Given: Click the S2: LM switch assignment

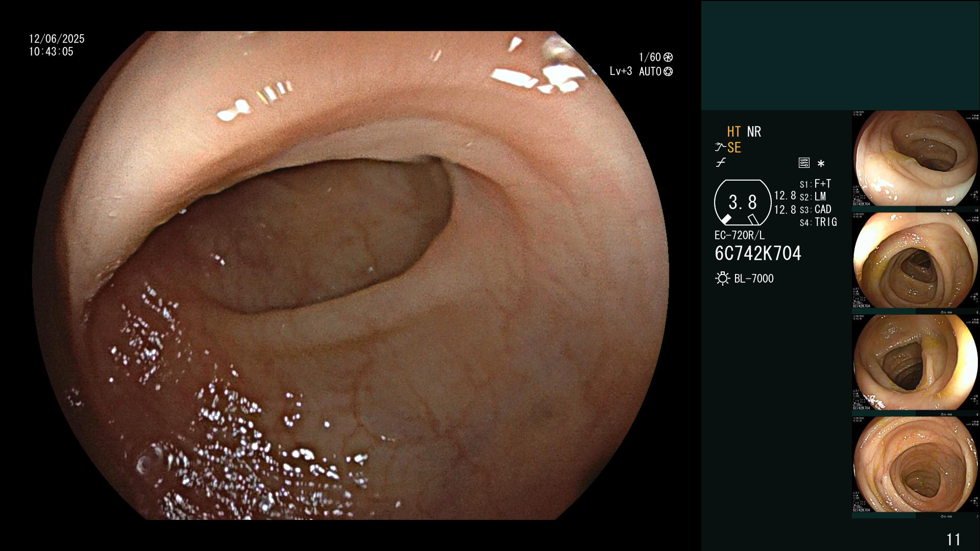Looking at the screenshot, I should pyautogui.click(x=813, y=196).
